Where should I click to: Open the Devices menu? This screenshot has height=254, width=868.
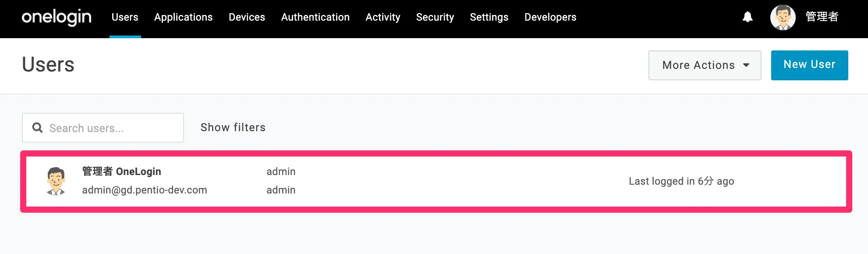(x=247, y=17)
